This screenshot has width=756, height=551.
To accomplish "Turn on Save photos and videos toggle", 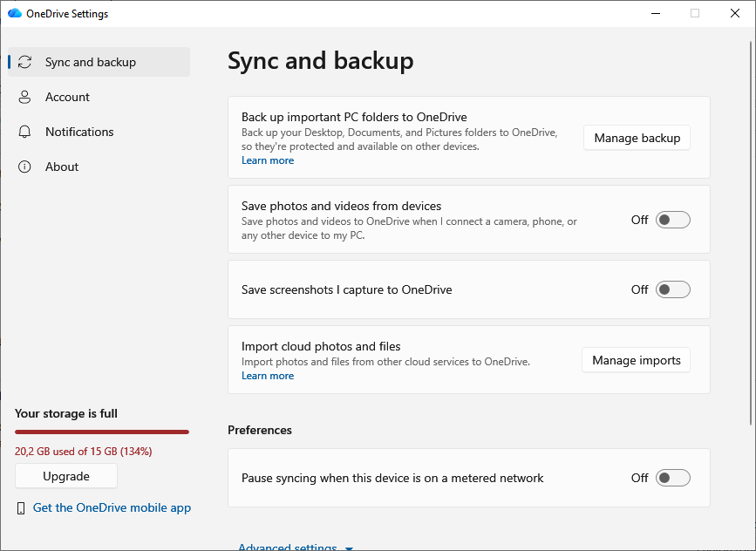I will coord(672,220).
